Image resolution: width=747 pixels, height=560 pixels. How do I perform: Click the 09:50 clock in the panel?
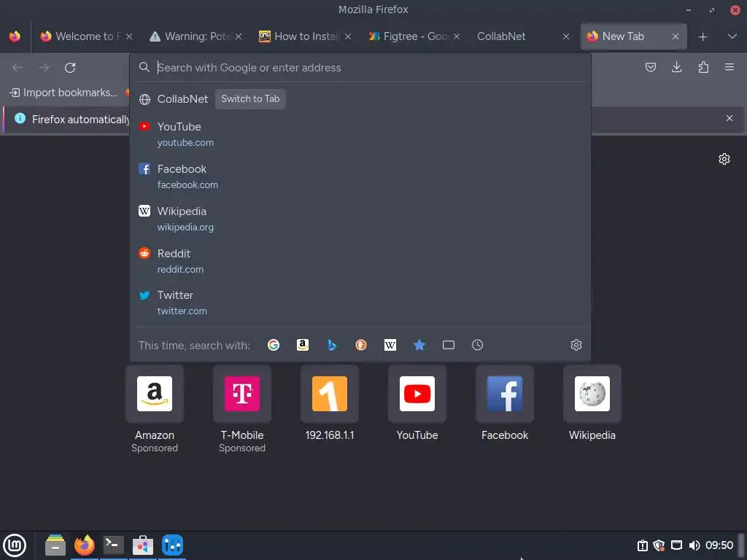tap(719, 545)
